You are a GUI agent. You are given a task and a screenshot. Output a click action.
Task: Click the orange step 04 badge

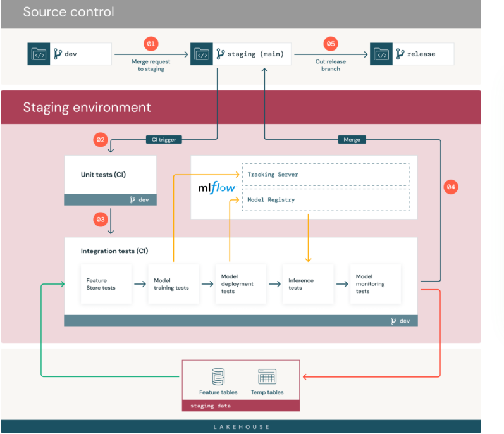click(x=450, y=187)
